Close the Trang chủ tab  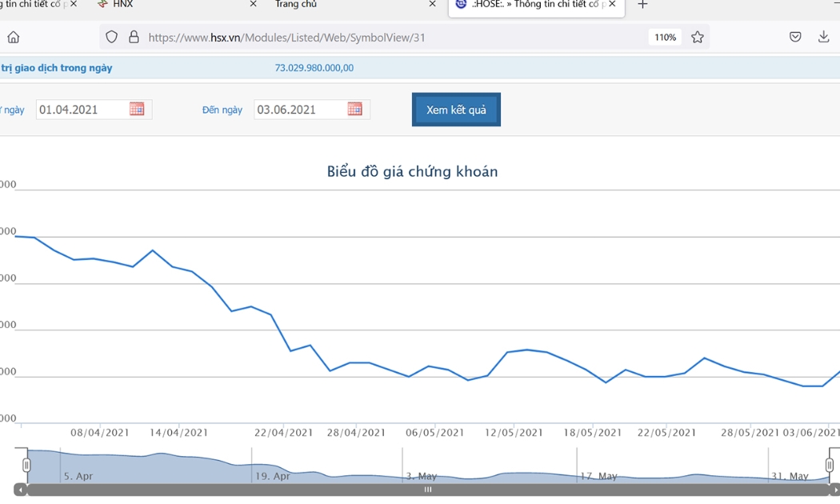click(x=432, y=4)
